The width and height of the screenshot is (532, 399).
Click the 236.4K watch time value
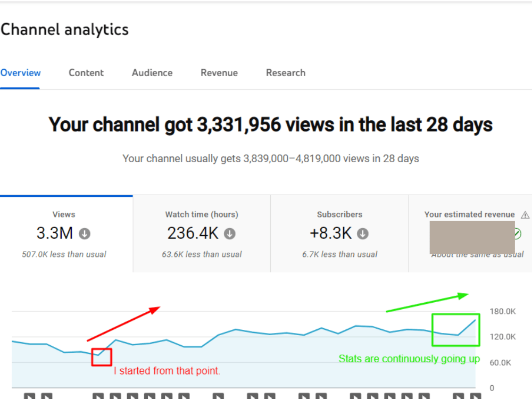(193, 234)
